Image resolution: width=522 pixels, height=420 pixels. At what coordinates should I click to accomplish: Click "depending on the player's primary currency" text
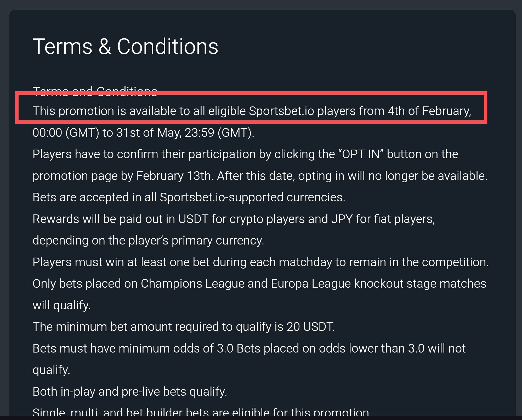click(148, 240)
